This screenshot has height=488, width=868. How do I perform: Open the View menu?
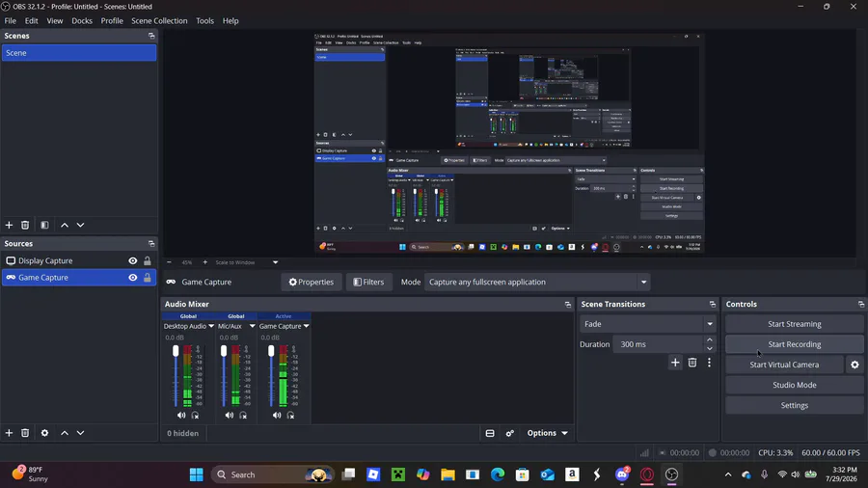(54, 21)
